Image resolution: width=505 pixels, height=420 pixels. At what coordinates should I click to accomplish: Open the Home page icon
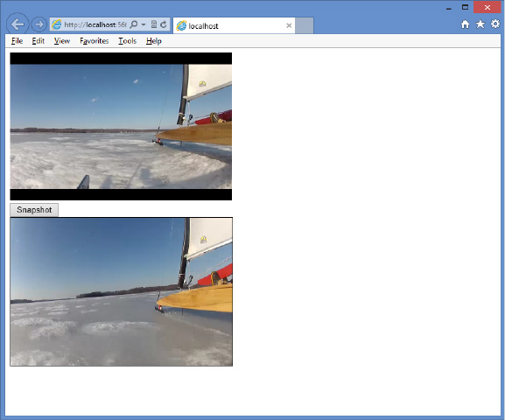click(465, 24)
